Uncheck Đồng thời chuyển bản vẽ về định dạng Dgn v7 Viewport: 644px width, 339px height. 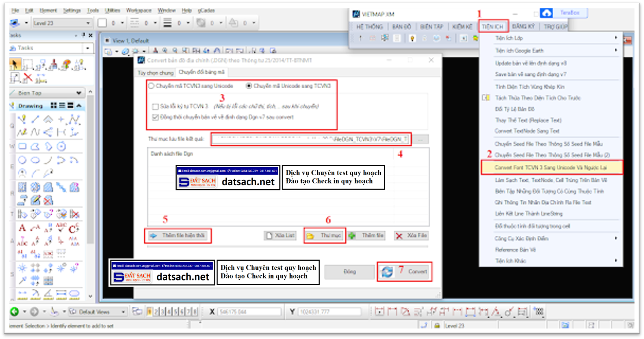click(x=155, y=117)
